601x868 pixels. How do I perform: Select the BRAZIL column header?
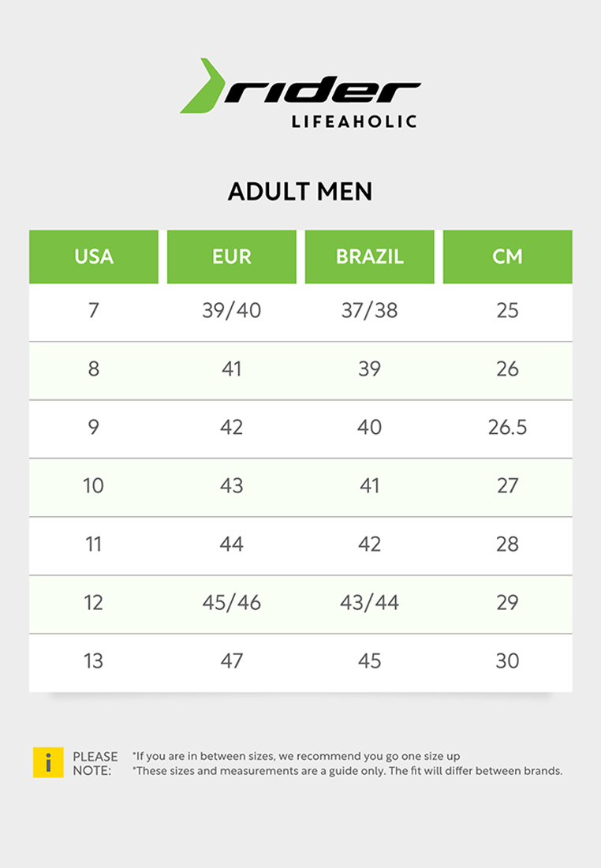pos(370,256)
